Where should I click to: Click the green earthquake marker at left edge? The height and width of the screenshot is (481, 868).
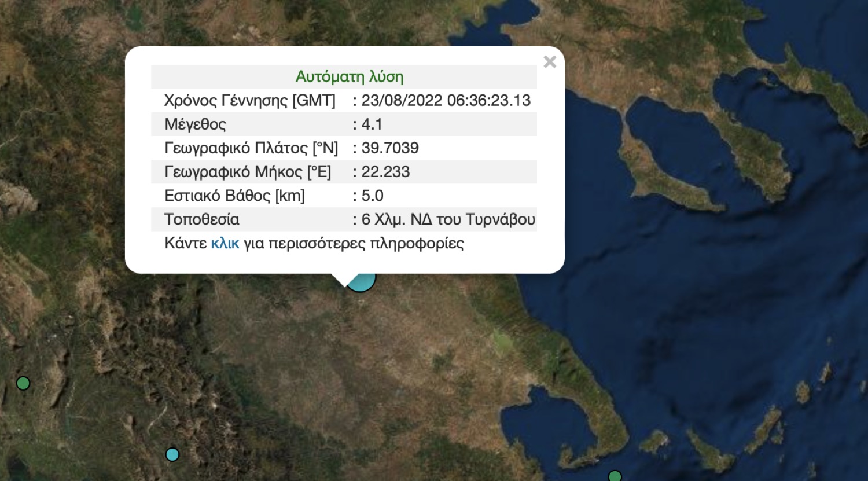(x=23, y=383)
